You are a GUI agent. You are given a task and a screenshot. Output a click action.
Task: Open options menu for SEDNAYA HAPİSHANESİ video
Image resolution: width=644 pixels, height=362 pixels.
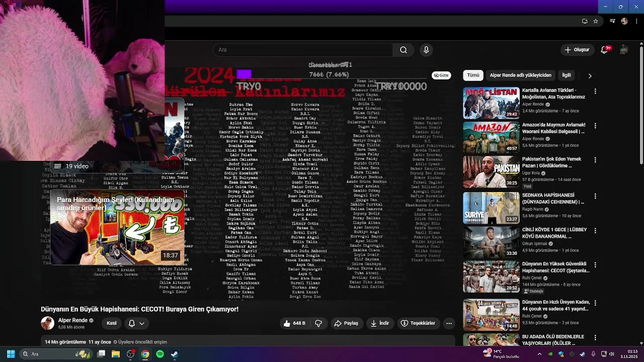coord(595,196)
